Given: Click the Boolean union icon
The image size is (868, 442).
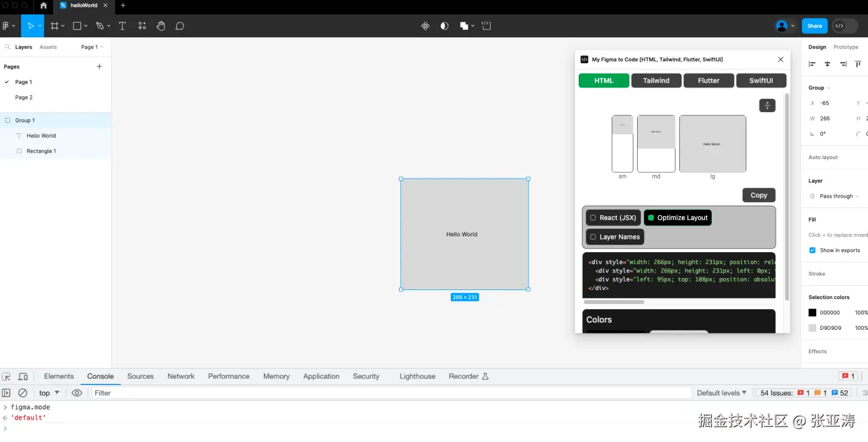Looking at the screenshot, I should 464,26.
